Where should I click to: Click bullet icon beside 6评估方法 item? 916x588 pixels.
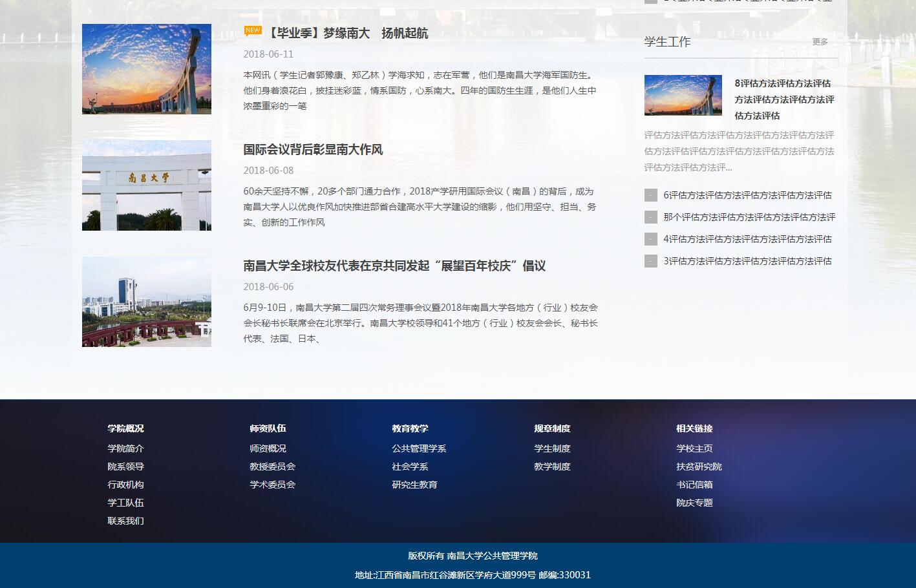coord(651,195)
